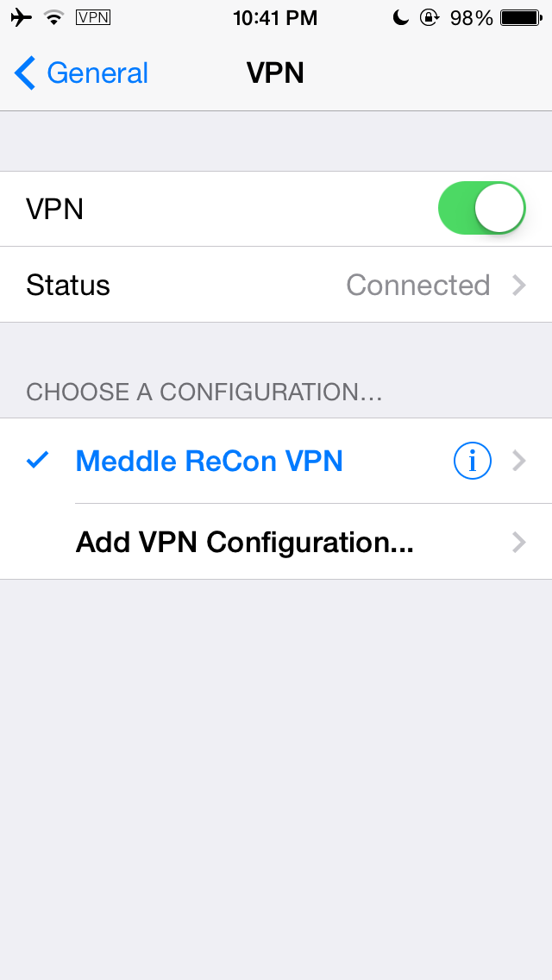Go back to General settings
This screenshot has width=552, height=980.
point(81,73)
